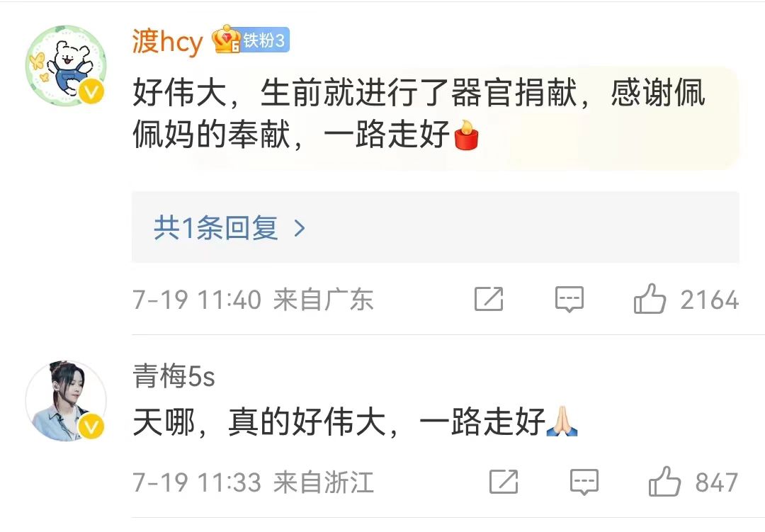This screenshot has height=532, width=765.
Task: Open the reply icon on 渡hcy's comment
Action: tap(569, 299)
